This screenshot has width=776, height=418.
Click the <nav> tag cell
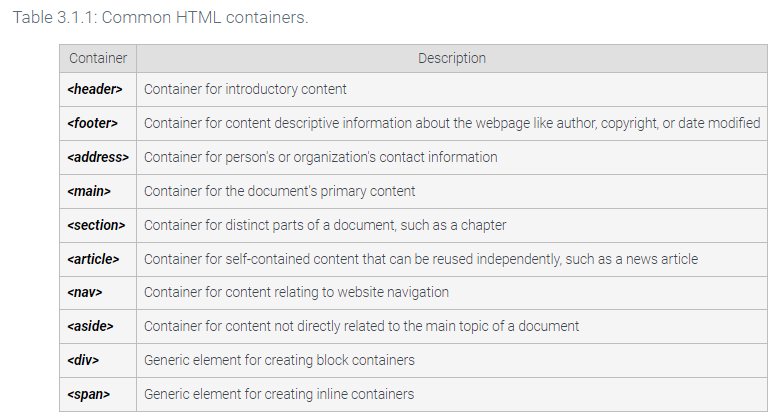click(x=85, y=293)
